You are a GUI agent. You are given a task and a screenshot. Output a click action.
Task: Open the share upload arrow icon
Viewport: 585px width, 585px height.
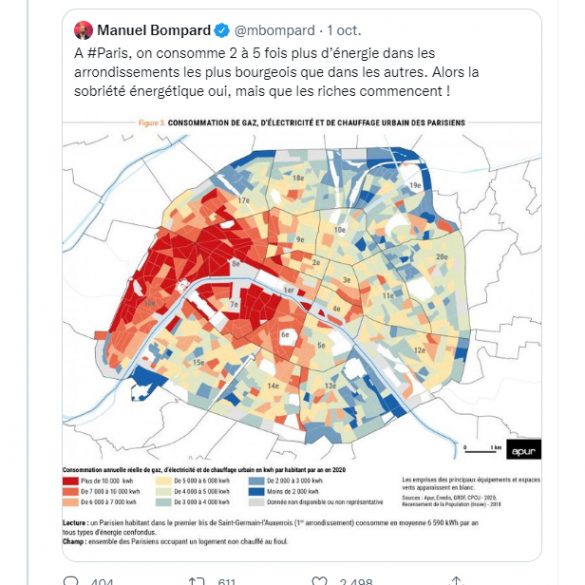456,581
